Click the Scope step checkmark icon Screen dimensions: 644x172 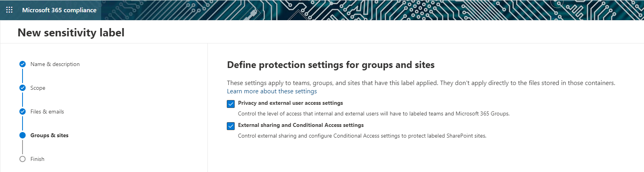(23, 88)
